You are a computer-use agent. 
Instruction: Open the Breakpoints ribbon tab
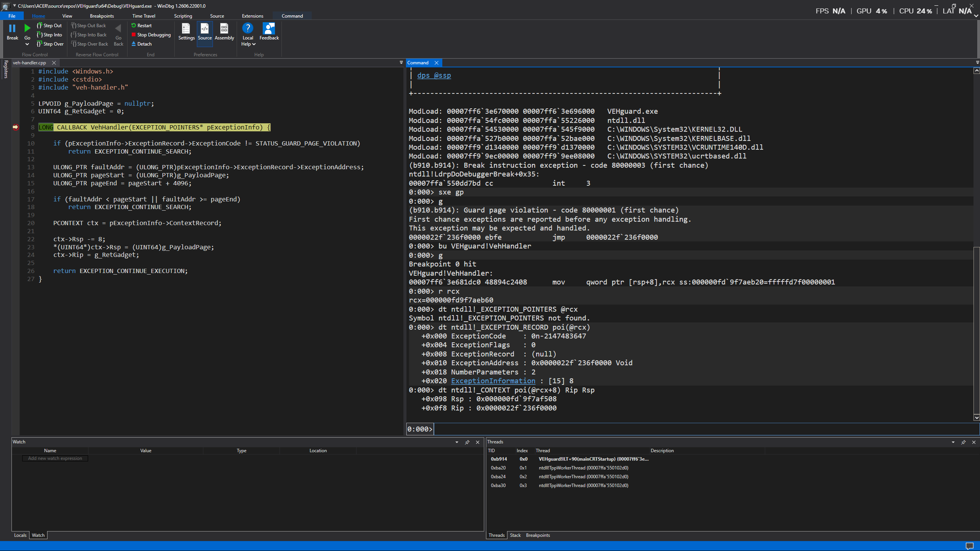click(x=102, y=16)
